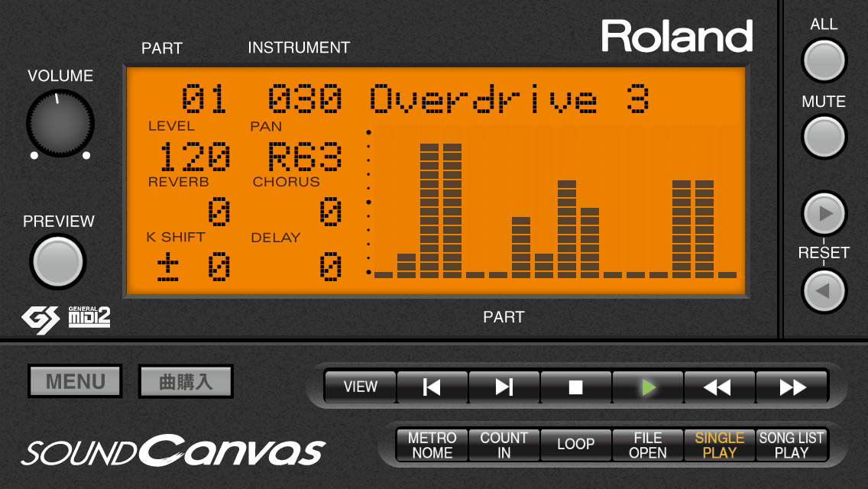The width and height of the screenshot is (868, 489).
Task: Click the Roland logo
Action: tap(677, 36)
